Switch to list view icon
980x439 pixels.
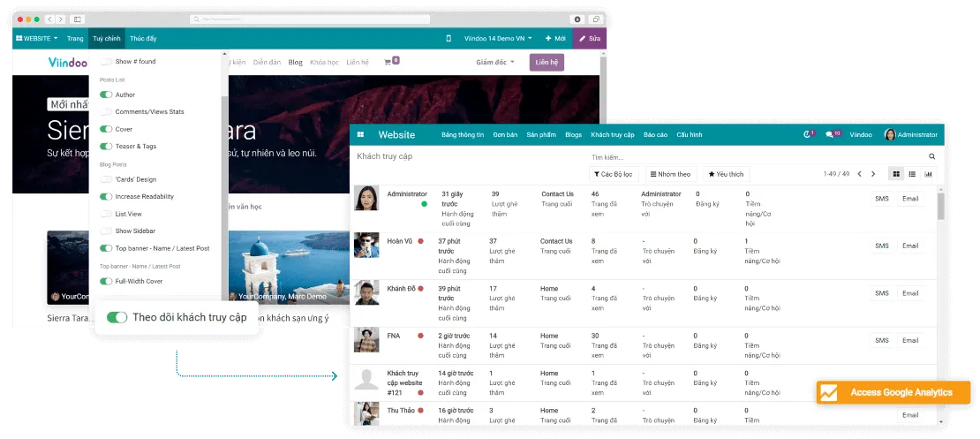(x=912, y=174)
